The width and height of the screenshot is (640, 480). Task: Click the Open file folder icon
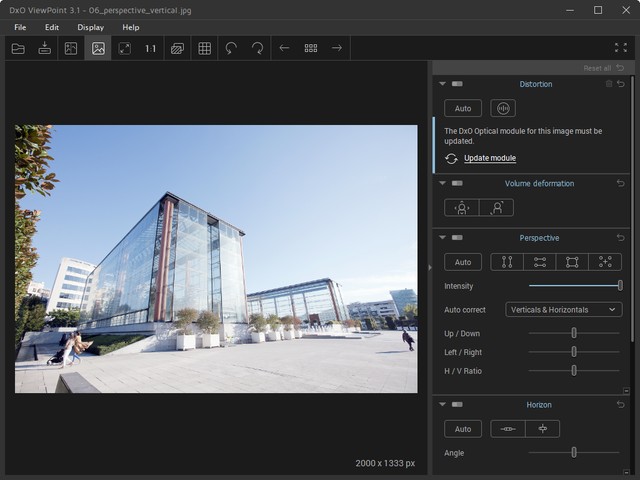[18, 48]
